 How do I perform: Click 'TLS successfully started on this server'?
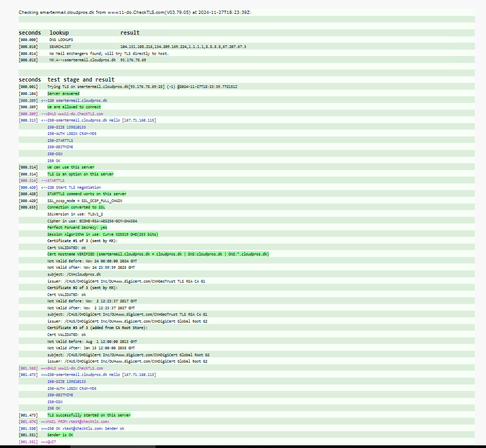point(88,414)
